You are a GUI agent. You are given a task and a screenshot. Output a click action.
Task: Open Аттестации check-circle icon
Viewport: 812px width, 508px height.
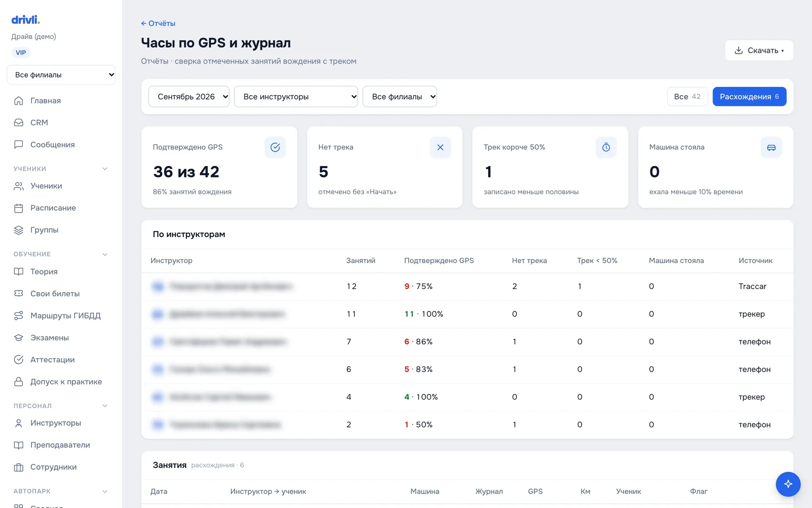(x=19, y=360)
